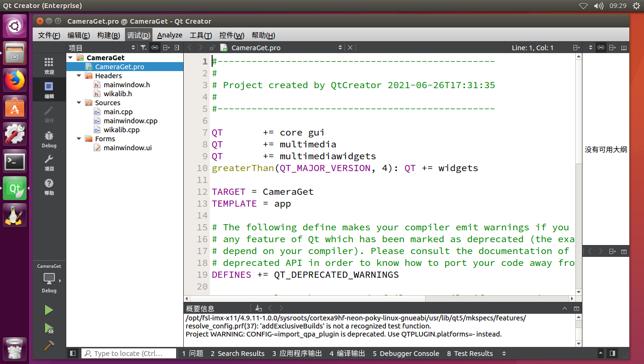Select wikalib.cpp in the project tree
This screenshot has width=644, height=364.
coord(122,129)
